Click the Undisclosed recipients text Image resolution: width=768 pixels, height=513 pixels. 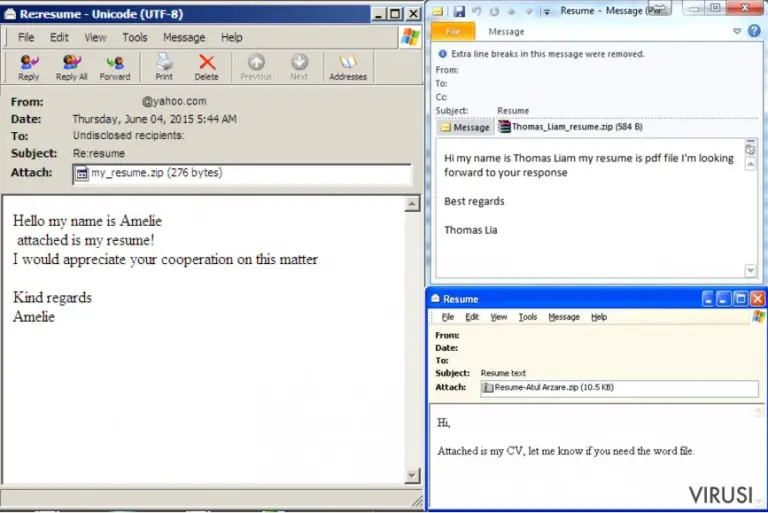point(129,135)
